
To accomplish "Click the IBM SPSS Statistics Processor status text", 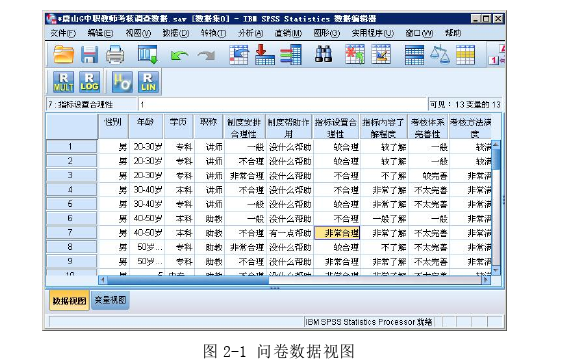I will (x=369, y=322).
